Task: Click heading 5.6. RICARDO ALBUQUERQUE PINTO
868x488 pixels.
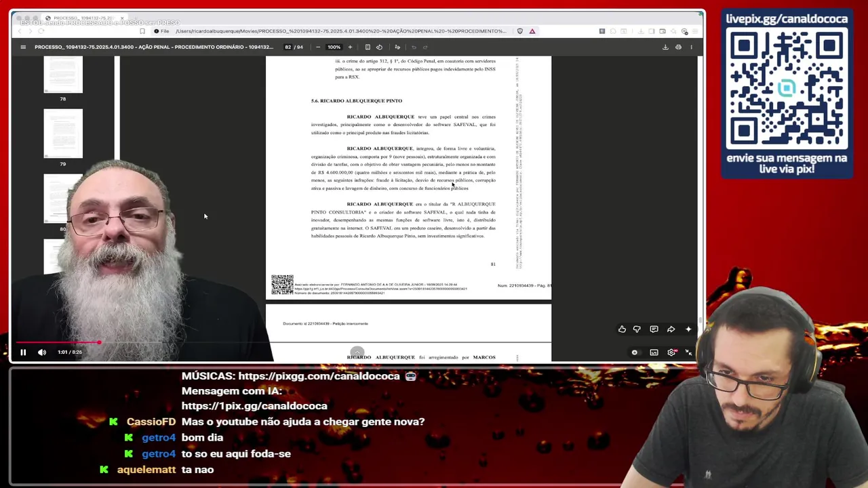Action: 357,100
